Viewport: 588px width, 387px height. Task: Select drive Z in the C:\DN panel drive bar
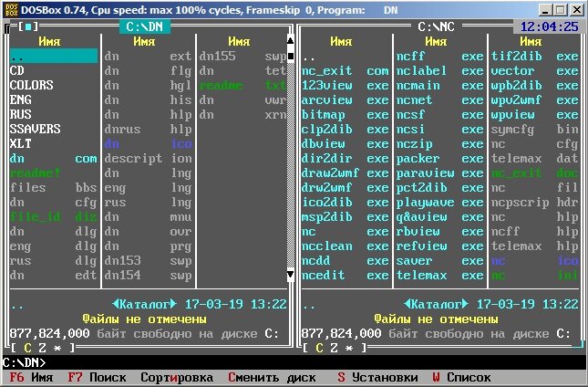42,348
